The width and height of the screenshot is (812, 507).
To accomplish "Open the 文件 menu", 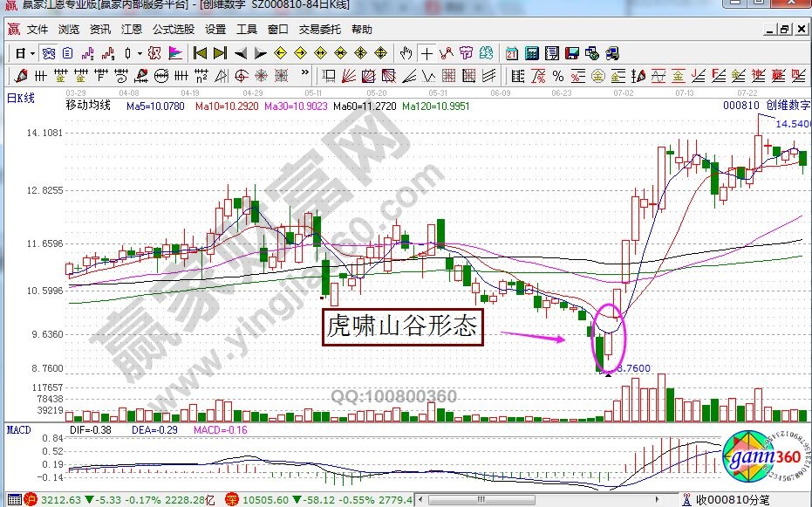I will (x=38, y=29).
